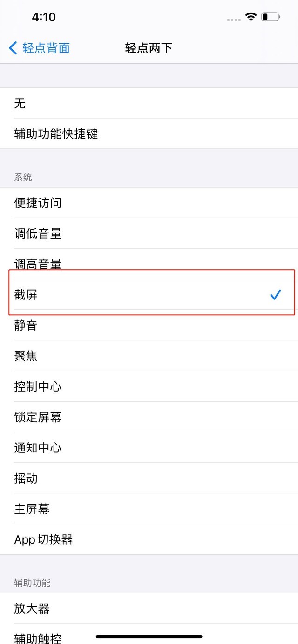Screen dimensions: 298x644
Task: Tap the back chevron icon
Action: click(13, 48)
